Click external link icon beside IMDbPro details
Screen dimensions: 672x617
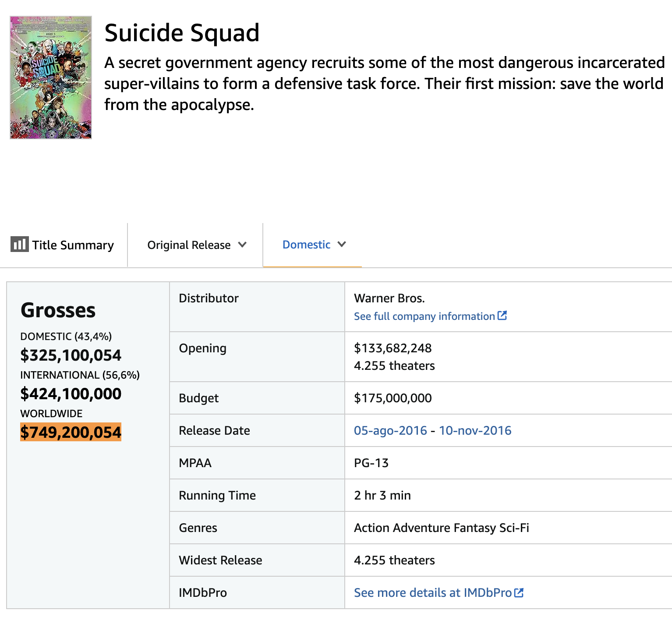(519, 592)
